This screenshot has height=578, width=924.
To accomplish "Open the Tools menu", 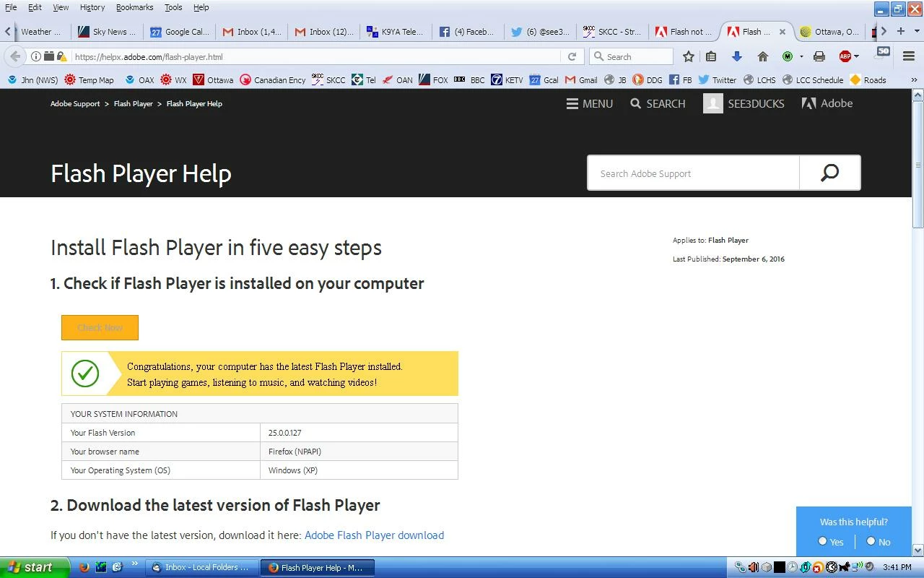I will (x=173, y=7).
